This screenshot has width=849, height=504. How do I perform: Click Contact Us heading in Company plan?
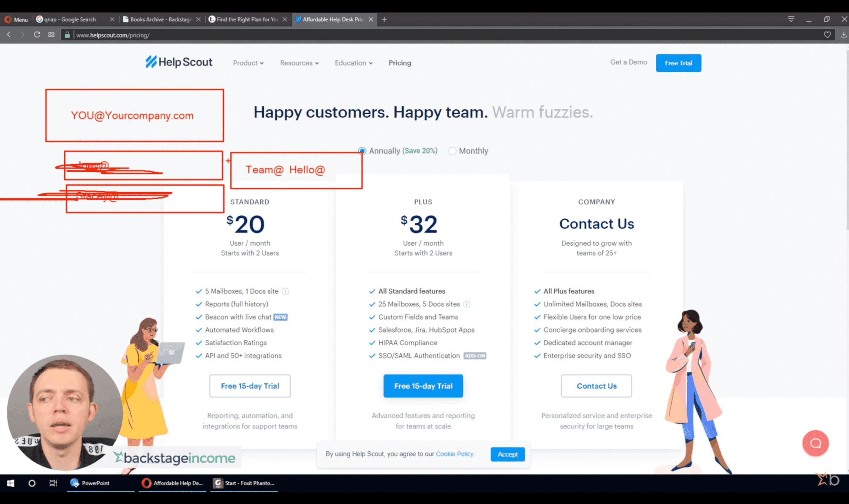click(596, 224)
